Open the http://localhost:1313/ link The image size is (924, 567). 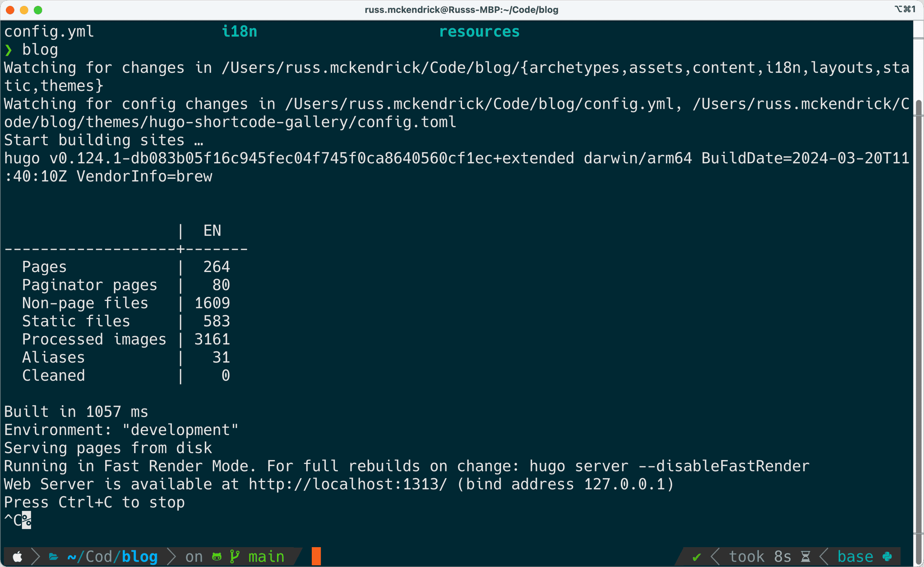347,484
